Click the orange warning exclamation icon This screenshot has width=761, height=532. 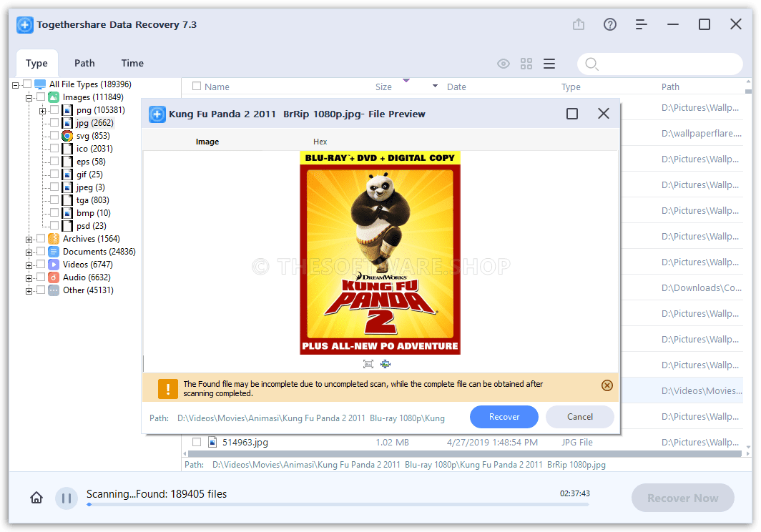(168, 389)
